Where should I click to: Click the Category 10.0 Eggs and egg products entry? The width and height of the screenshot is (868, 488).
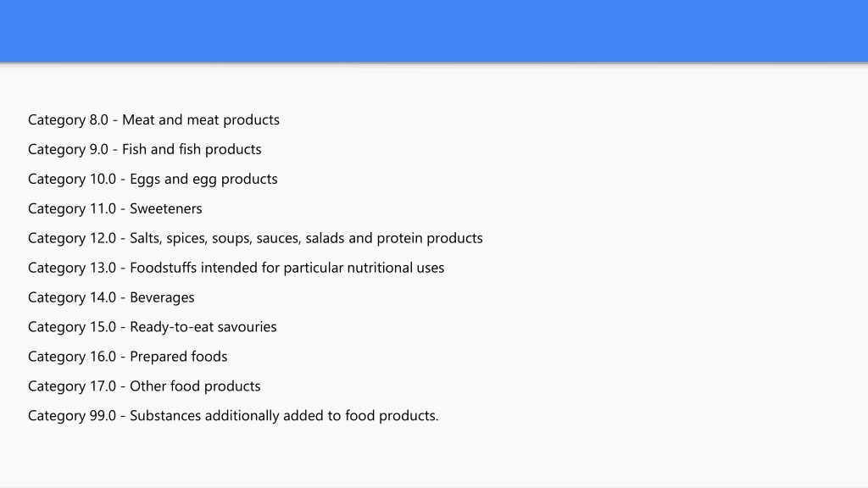[153, 180]
